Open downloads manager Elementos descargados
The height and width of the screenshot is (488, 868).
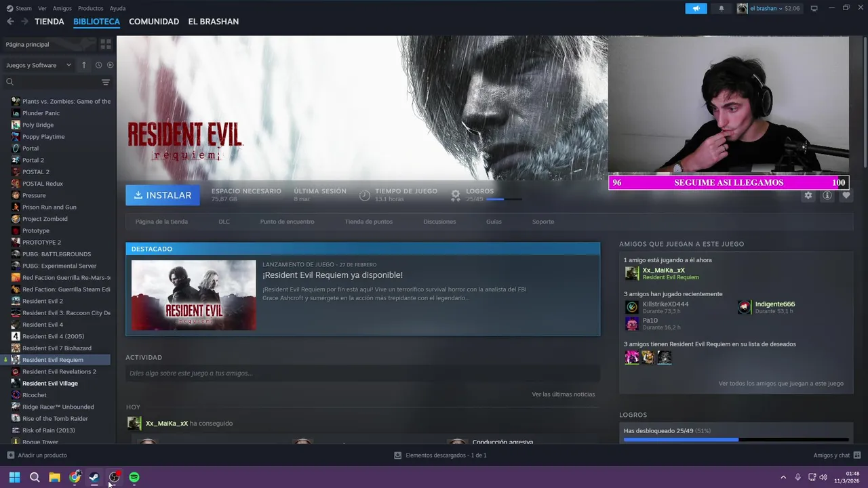point(440,455)
